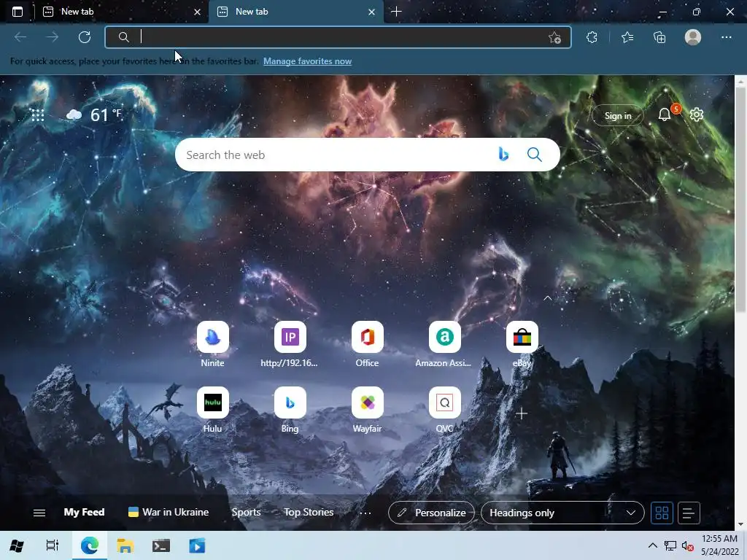Open the eBay quick link
This screenshot has height=560, width=747.
tap(522, 344)
